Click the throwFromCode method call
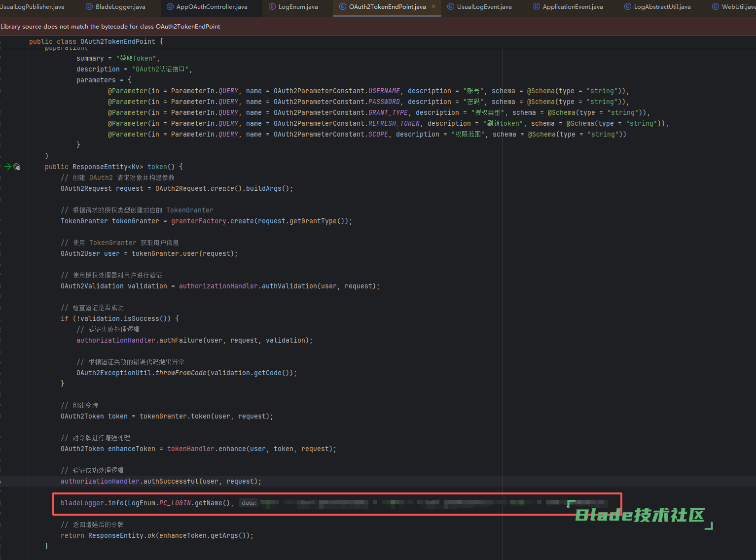Image resolution: width=756 pixels, height=560 pixels. pos(181,373)
